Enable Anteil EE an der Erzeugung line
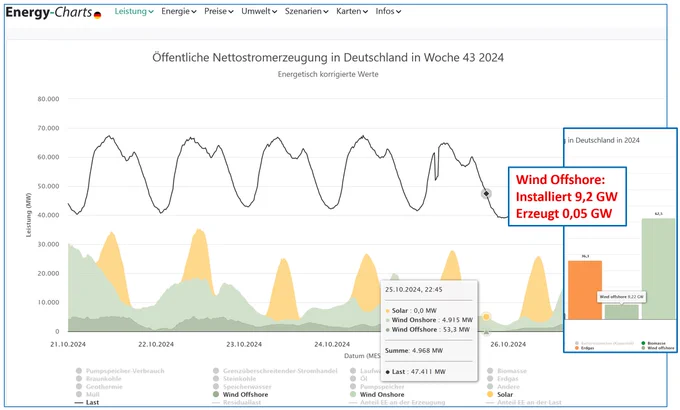Viewport: 680px width, 410px height. click(397, 402)
